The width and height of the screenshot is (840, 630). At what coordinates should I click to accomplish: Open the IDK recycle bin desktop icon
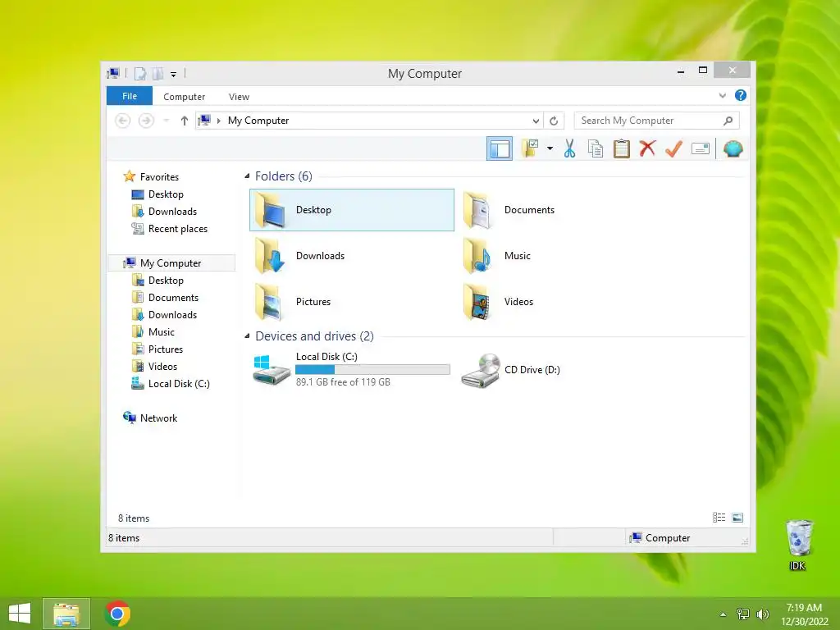point(798,545)
